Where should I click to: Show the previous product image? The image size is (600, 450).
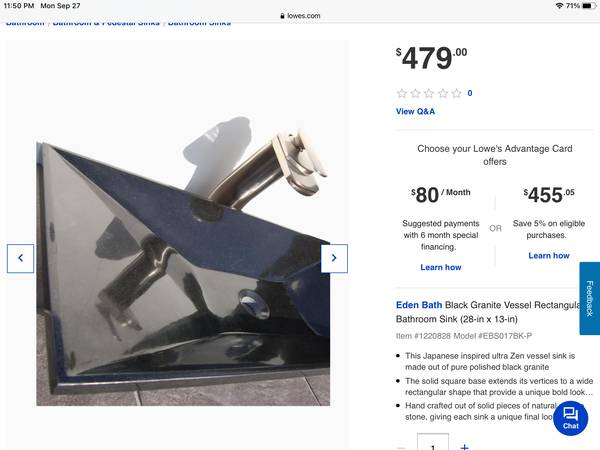[x=20, y=258]
